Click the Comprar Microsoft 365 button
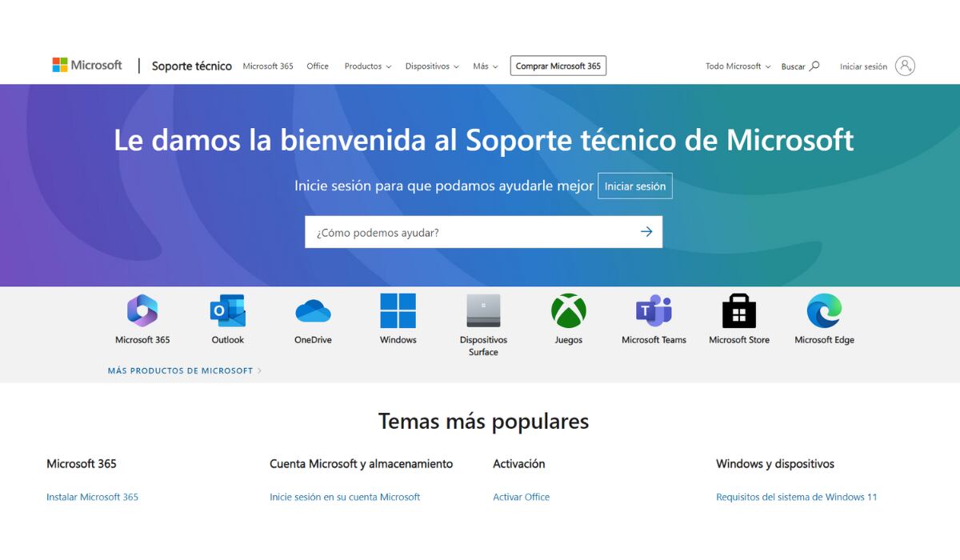This screenshot has height=560, width=960. coord(558,66)
